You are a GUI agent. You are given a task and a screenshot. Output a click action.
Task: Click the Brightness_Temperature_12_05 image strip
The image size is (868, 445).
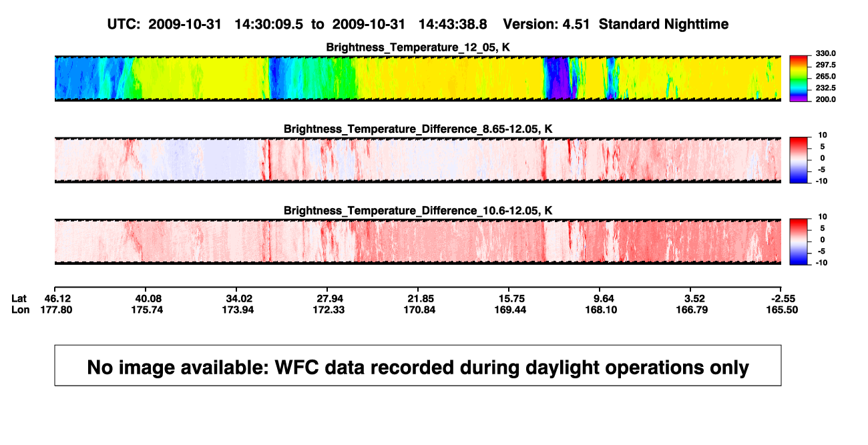[417, 78]
